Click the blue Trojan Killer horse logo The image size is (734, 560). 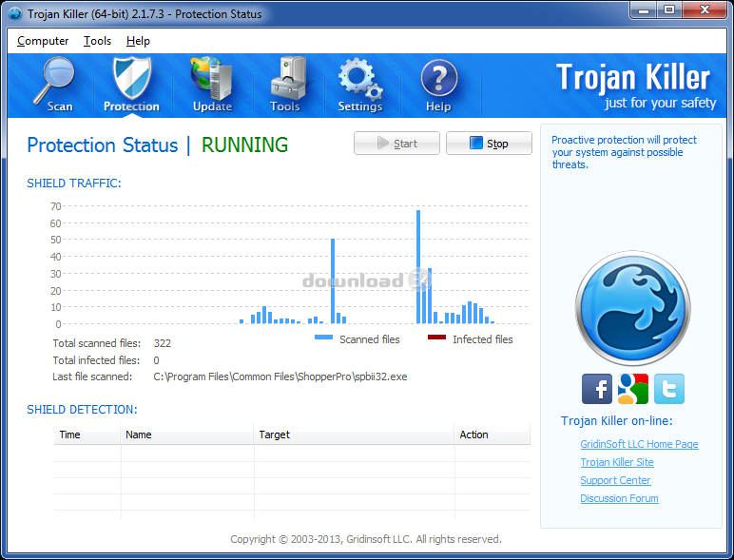633,309
